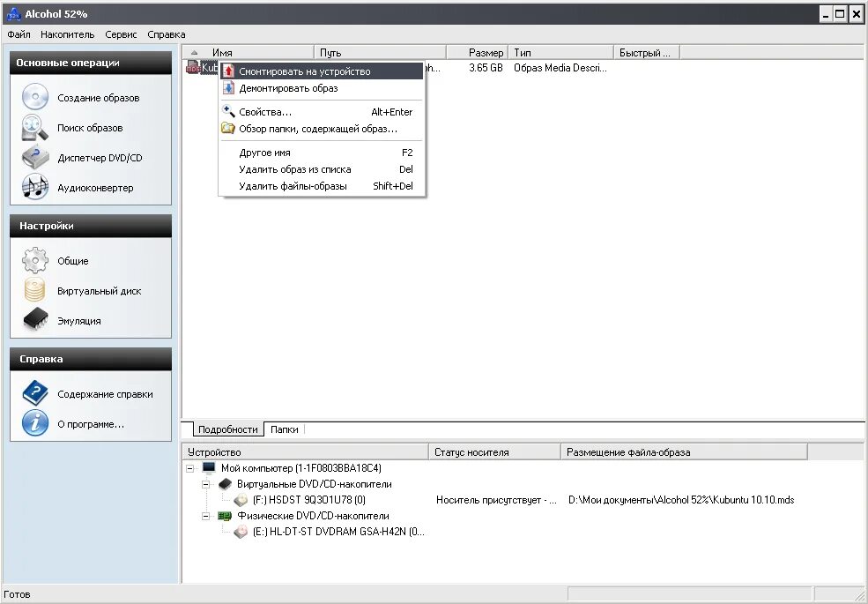Open Эмуляция settings link
This screenshot has height=604, width=868.
click(78, 321)
